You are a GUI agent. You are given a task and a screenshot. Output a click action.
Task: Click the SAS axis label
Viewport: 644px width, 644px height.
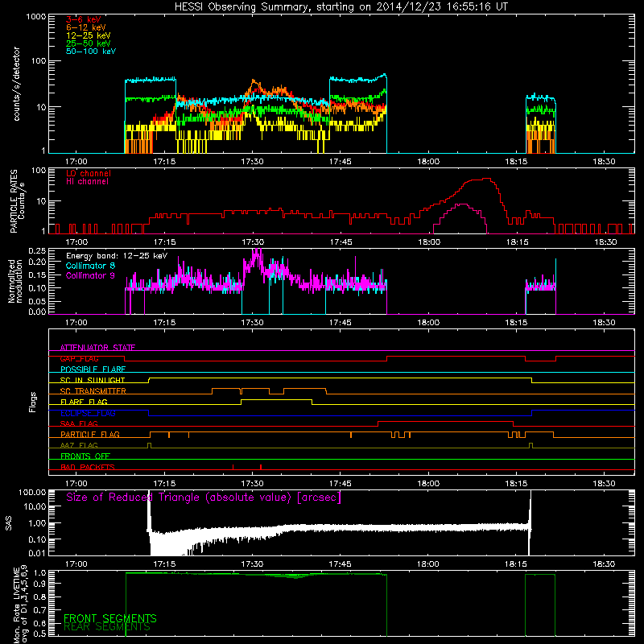tap(9, 522)
